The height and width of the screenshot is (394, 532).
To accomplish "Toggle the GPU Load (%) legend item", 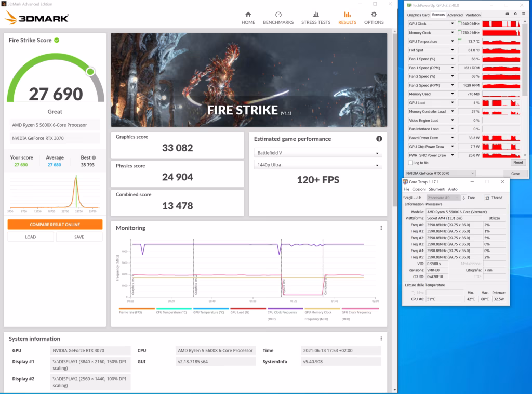I will point(248,311).
